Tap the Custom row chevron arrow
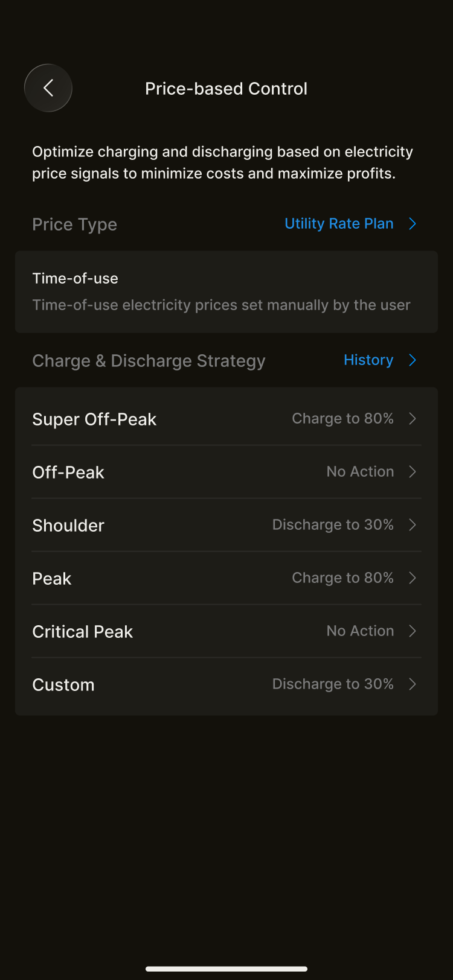453x980 pixels. [x=413, y=684]
